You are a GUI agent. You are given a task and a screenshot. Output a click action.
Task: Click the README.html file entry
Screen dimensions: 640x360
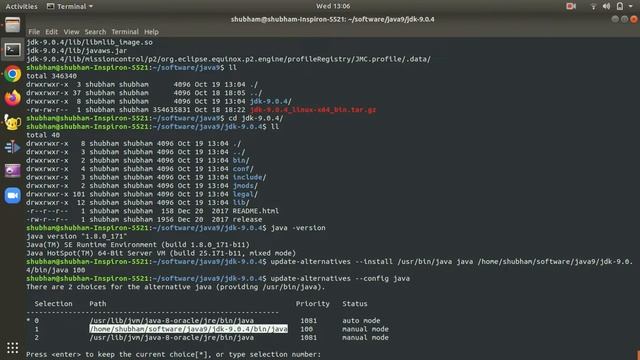pyautogui.click(x=256, y=211)
